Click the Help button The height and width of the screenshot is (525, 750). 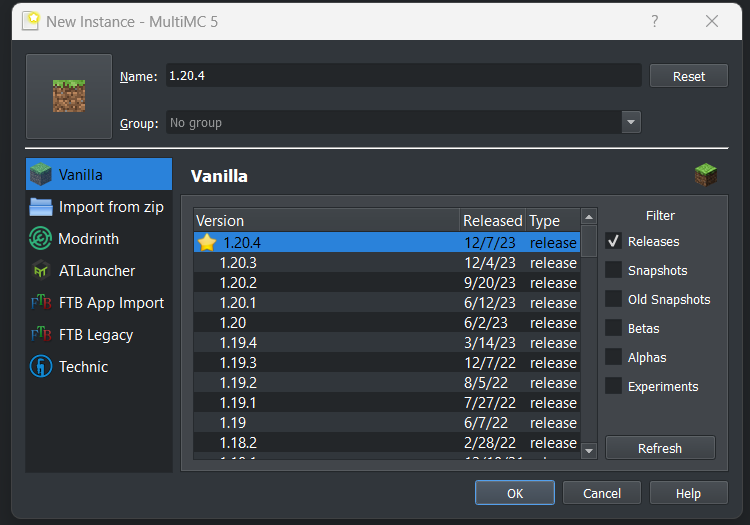click(688, 493)
